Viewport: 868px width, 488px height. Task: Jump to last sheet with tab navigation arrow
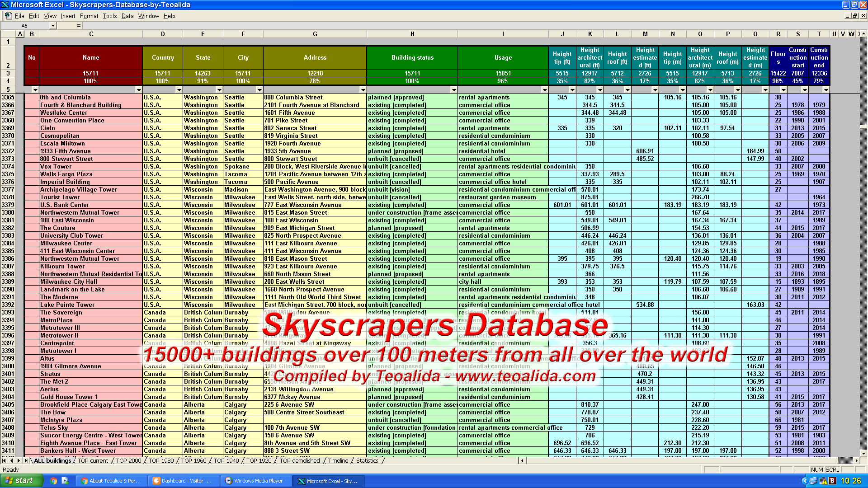pyautogui.click(x=26, y=461)
